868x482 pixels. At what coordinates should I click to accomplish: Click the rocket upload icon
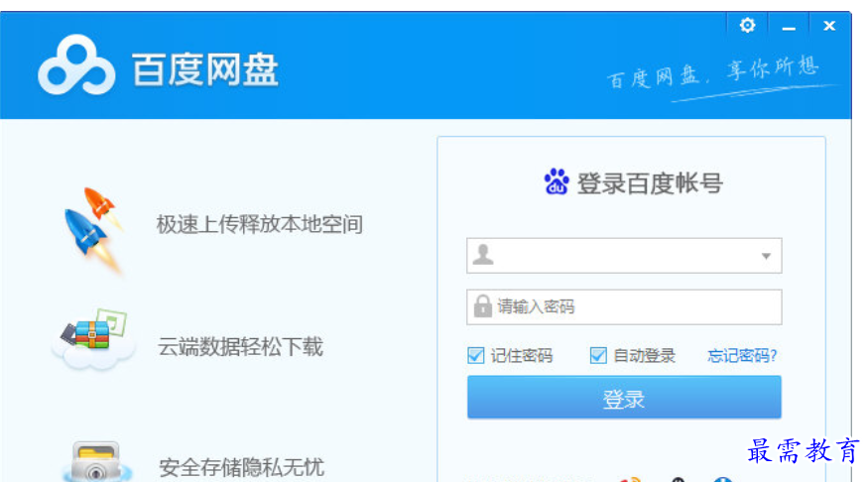point(94,229)
